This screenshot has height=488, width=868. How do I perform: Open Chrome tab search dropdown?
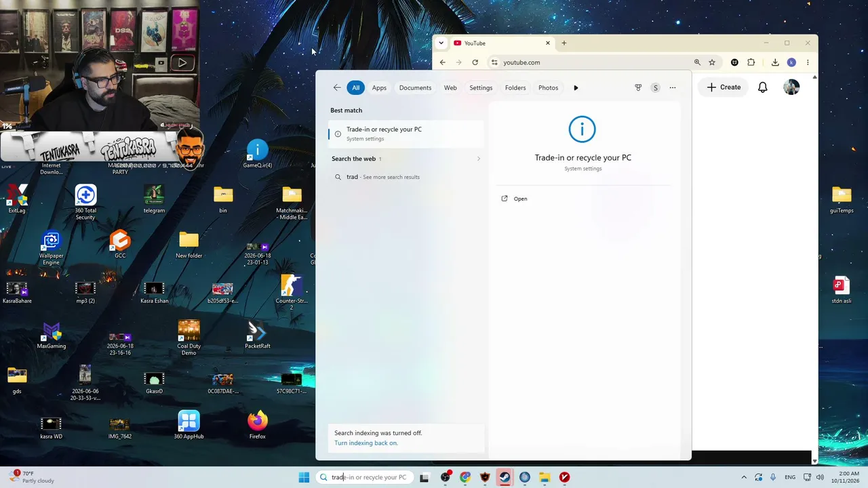[x=441, y=43]
